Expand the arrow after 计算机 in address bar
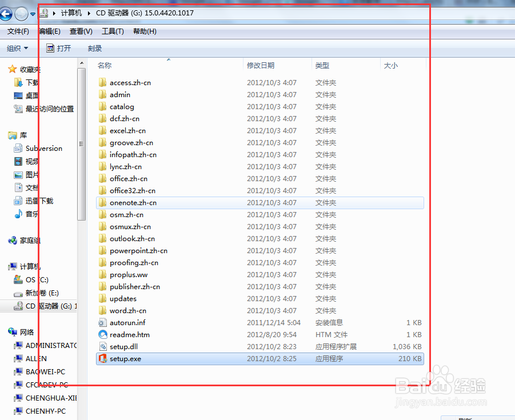The image size is (515, 420). click(x=89, y=13)
